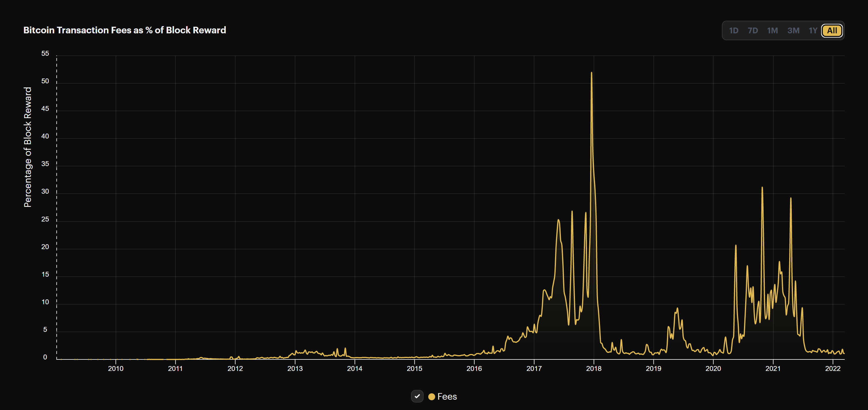Screen dimensions: 868x410
Task: Click the checkmark in the Fees legend
Action: point(418,396)
